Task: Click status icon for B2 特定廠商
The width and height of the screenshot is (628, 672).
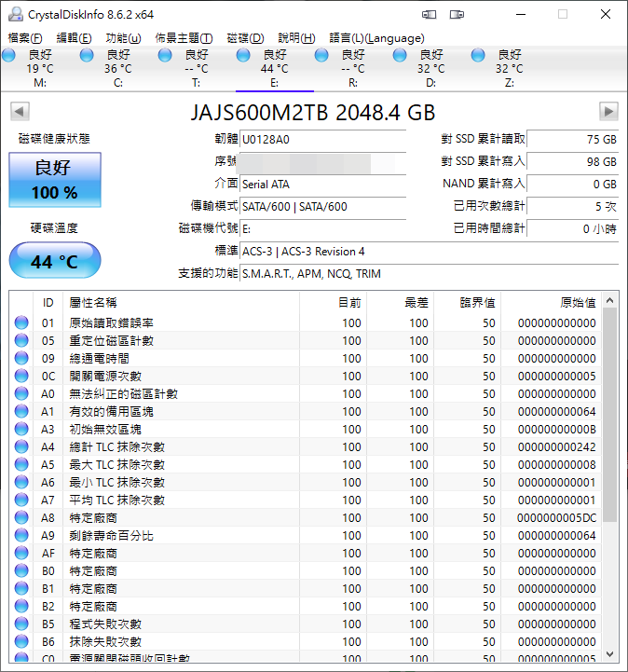Action: tap(21, 606)
